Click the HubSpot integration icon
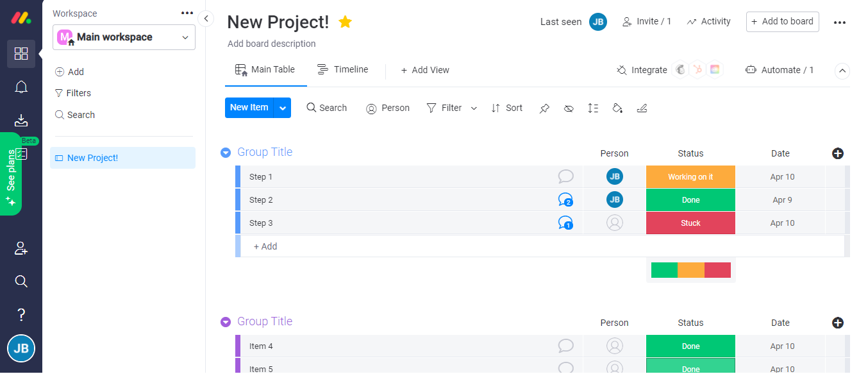The width and height of the screenshot is (868, 374). [697, 69]
